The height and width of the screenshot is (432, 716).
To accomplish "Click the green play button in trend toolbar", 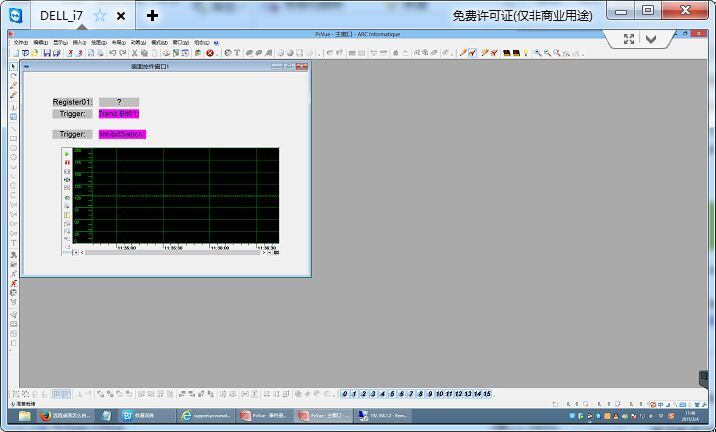I will (x=67, y=154).
